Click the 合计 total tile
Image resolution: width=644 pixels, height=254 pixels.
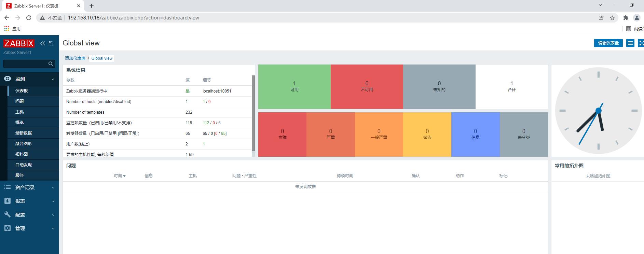[x=512, y=87]
